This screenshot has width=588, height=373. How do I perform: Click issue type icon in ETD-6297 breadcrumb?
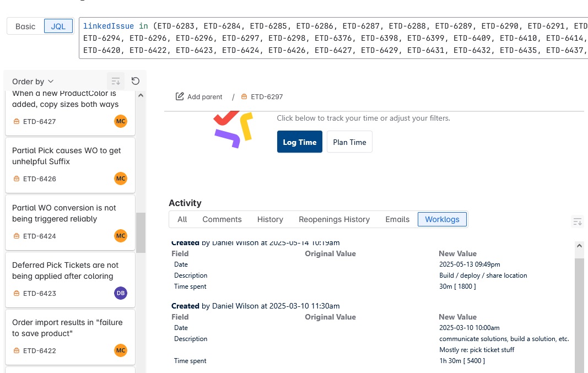[x=244, y=97]
